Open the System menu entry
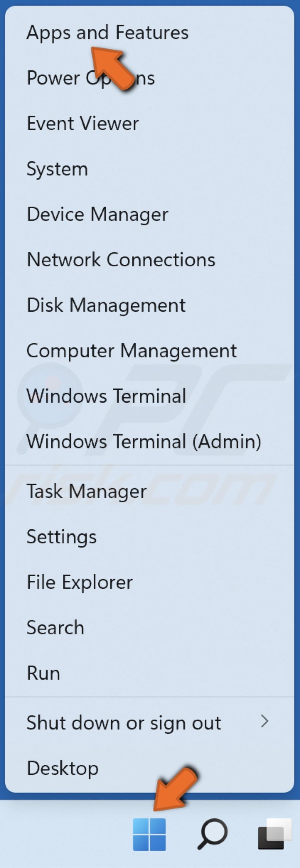 [x=57, y=168]
